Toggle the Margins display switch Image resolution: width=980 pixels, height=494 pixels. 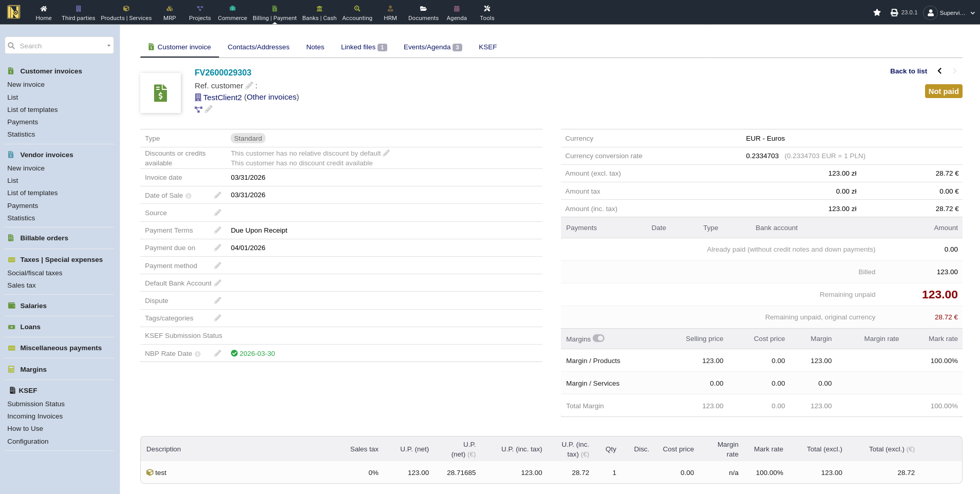click(x=598, y=338)
